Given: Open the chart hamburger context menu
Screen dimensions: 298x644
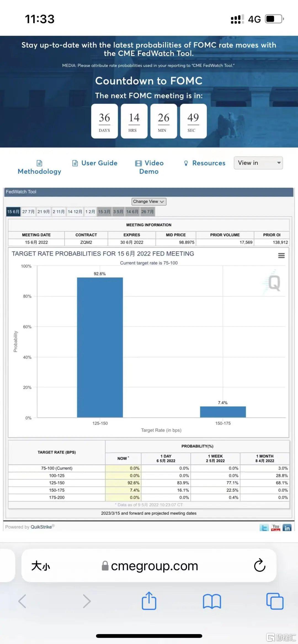Looking at the screenshot, I should click(x=281, y=255).
